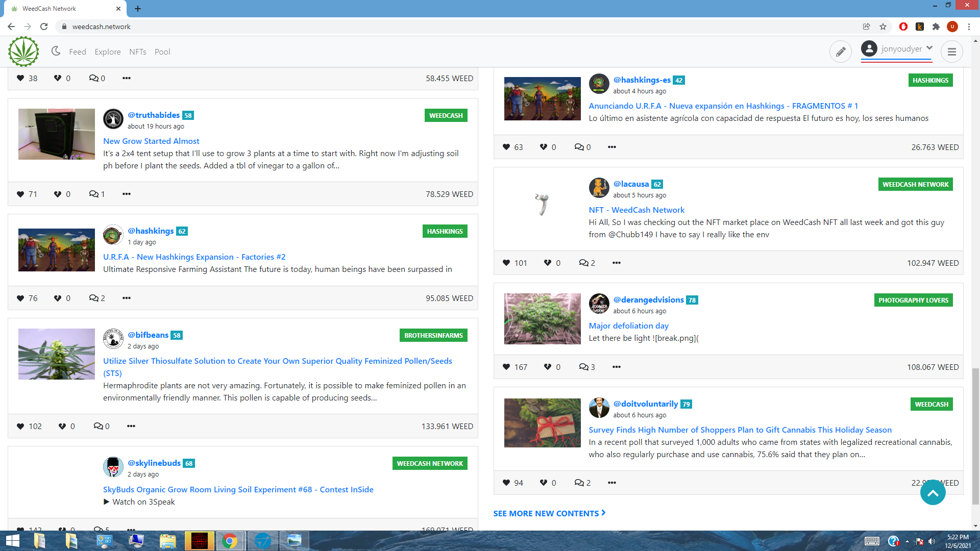Follow the SEE MORE NEW CONTENTS link
The height and width of the screenshot is (551, 980).
pos(549,513)
